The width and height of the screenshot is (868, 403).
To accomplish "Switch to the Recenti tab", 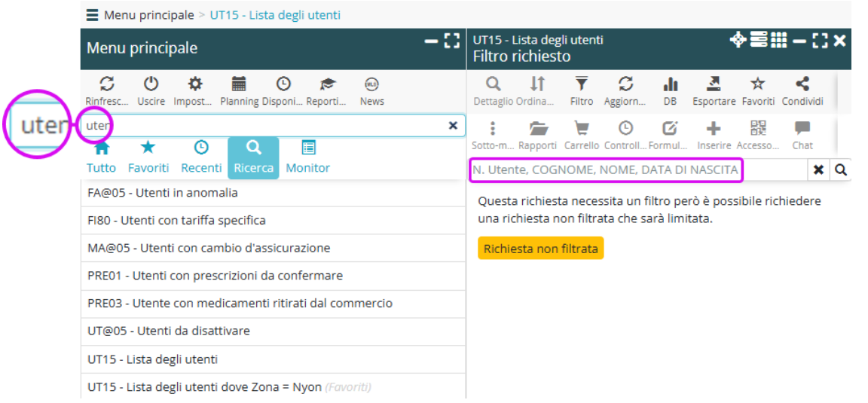I will [201, 157].
